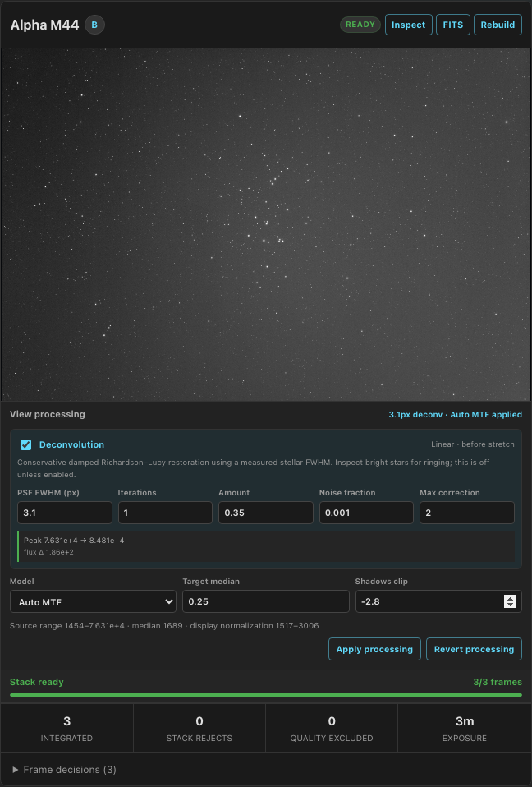Click the Deconvolution label text
The width and height of the screenshot is (532, 787).
click(x=71, y=444)
